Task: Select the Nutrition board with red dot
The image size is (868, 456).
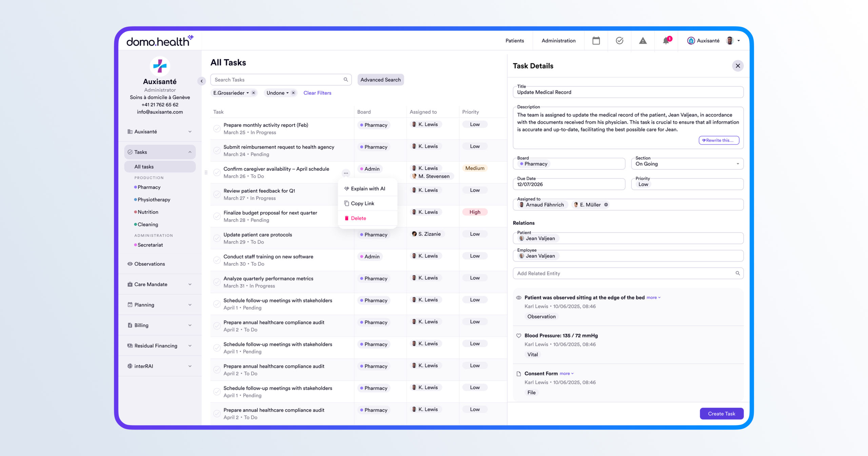Action: (x=147, y=212)
